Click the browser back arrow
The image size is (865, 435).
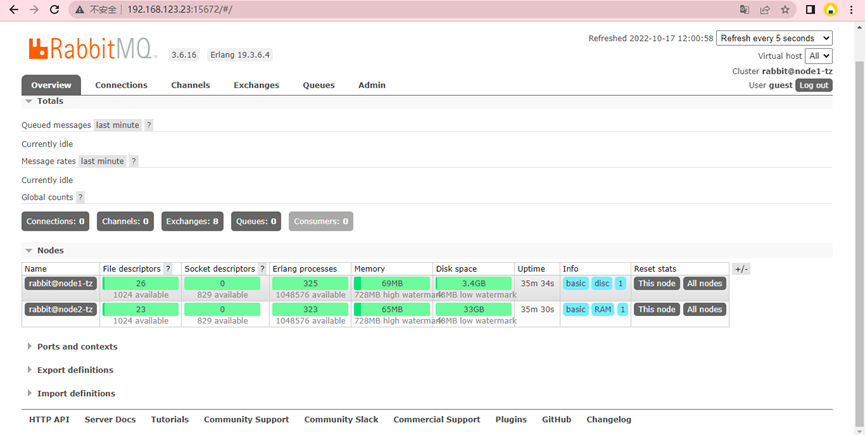13,9
